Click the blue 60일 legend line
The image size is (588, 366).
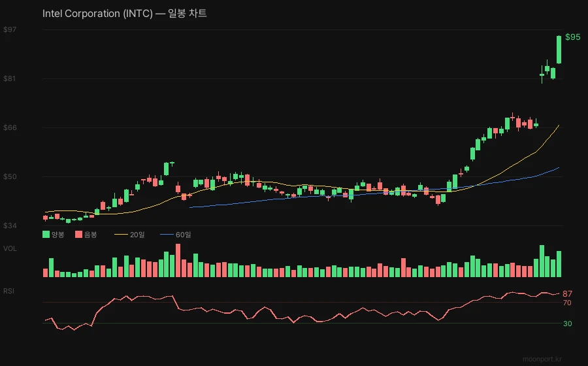(x=167, y=235)
